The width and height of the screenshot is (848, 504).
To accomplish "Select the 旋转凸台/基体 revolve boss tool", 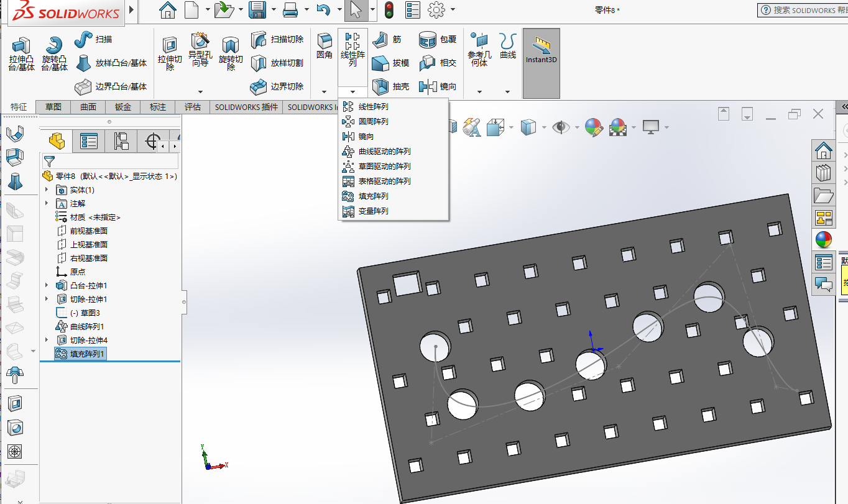I will click(x=55, y=53).
